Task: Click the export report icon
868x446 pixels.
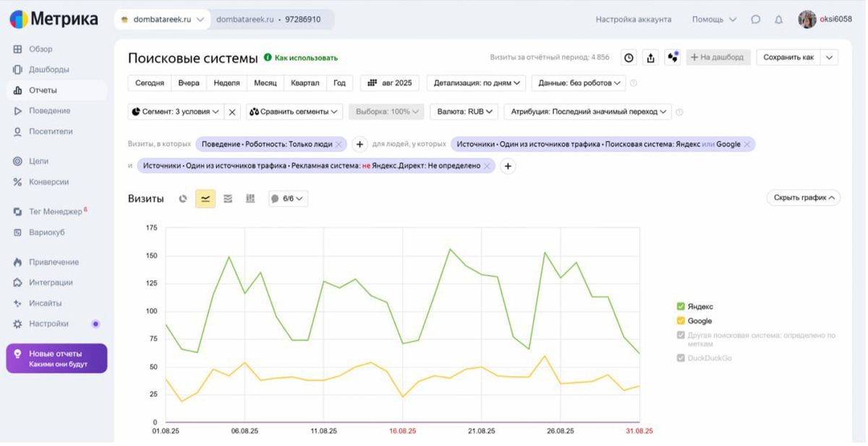Action: [650, 58]
